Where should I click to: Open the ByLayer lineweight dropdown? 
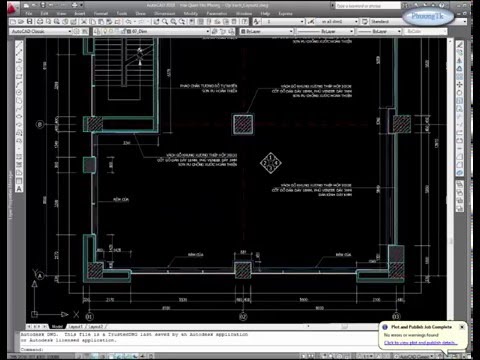pos(399,31)
